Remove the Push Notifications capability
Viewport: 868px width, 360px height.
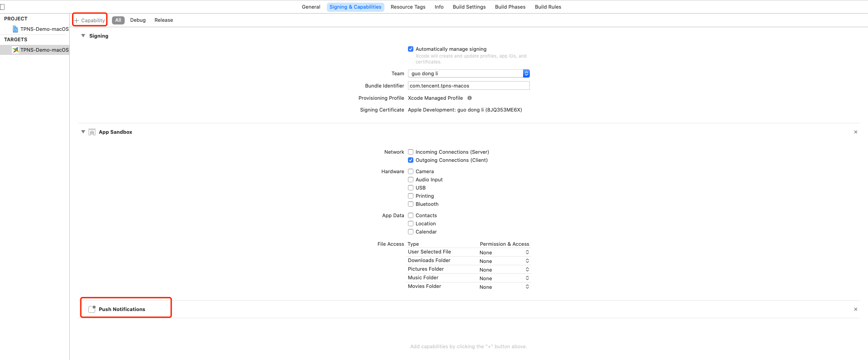click(x=856, y=309)
